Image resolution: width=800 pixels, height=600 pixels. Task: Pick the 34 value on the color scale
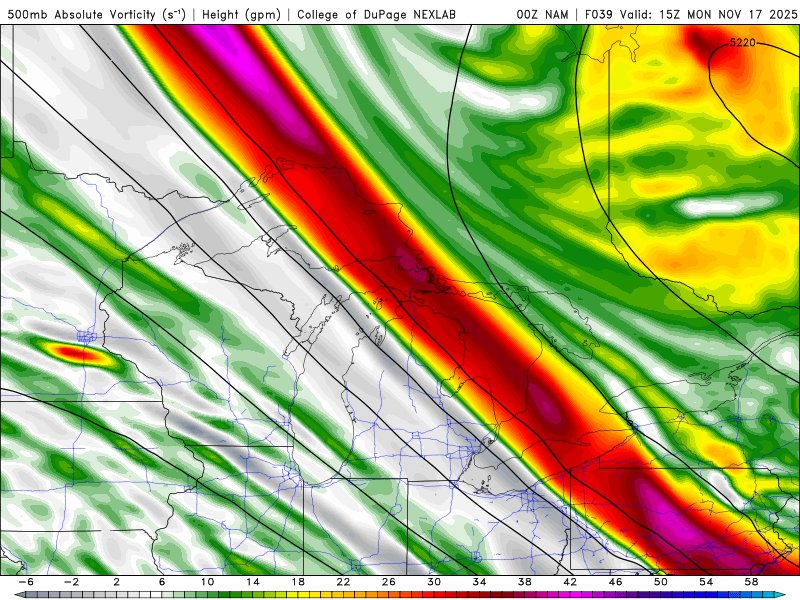click(x=479, y=582)
